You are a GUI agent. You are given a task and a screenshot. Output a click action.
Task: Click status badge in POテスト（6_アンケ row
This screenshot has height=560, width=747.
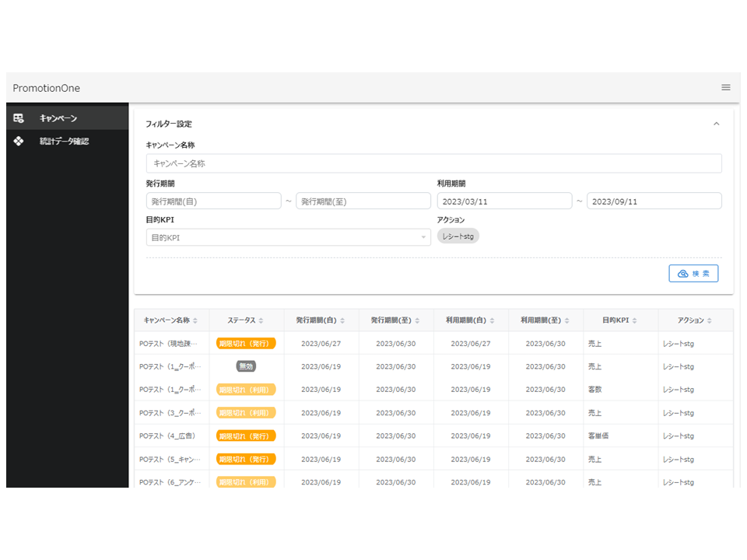(x=246, y=482)
